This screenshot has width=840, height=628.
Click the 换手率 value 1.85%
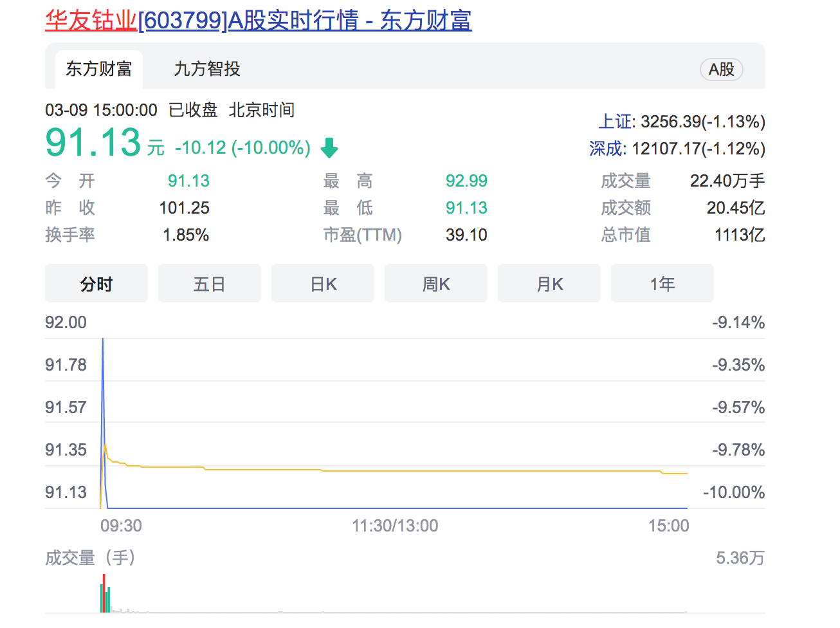(186, 235)
